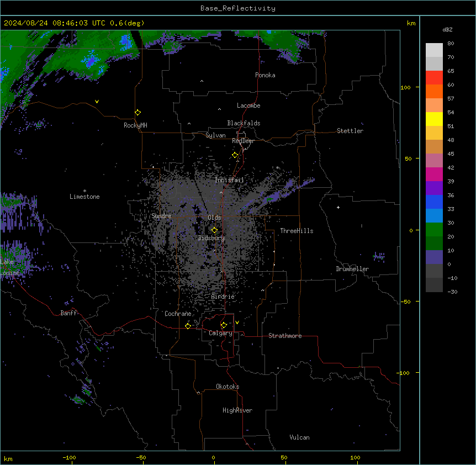Select the light gray 70-80 dBZ legend swatch
Viewport: 476px width, 465px height.
coord(434,50)
